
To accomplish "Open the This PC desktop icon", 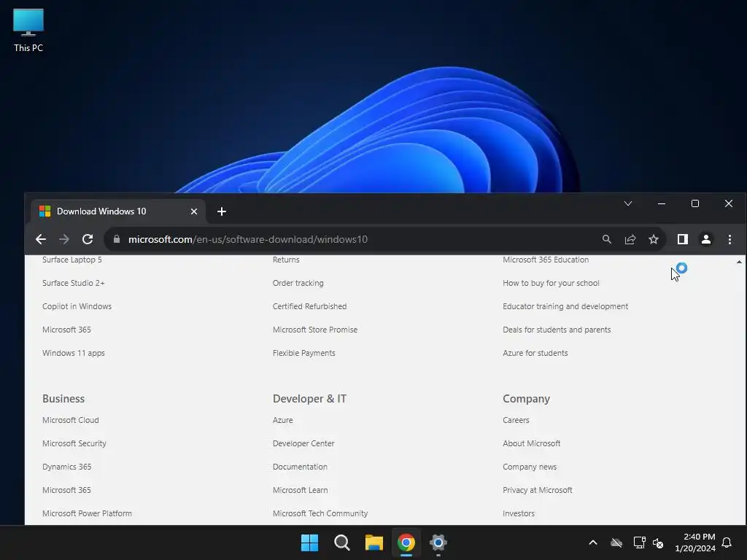I will point(28,31).
